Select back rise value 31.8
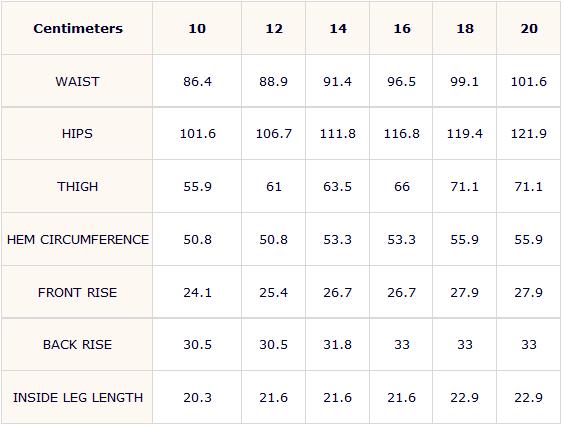This screenshot has height=427, width=564. [x=337, y=345]
